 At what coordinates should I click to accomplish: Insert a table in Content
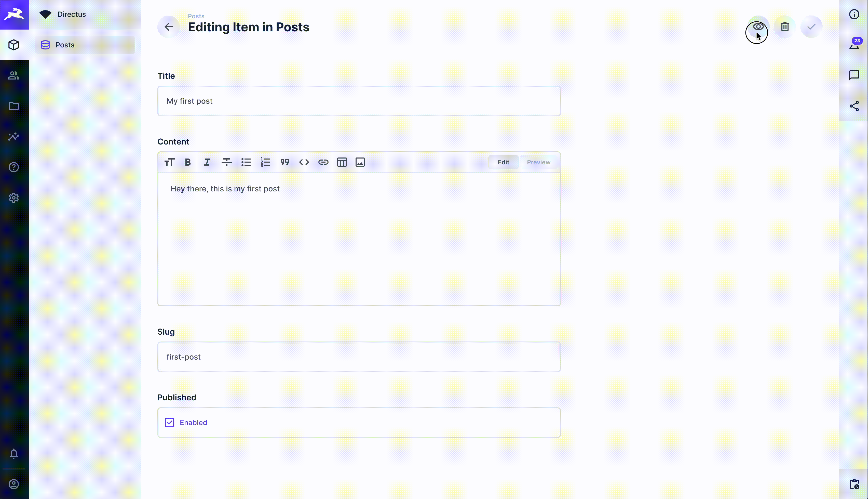342,162
